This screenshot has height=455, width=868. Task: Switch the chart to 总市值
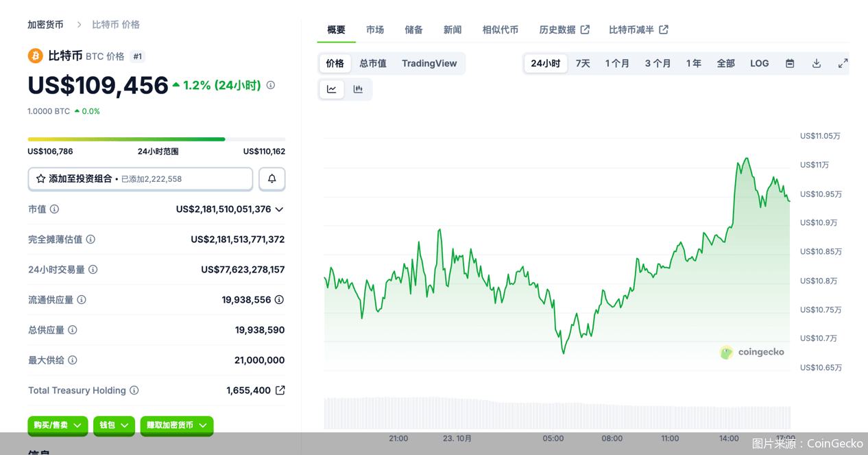coord(373,63)
